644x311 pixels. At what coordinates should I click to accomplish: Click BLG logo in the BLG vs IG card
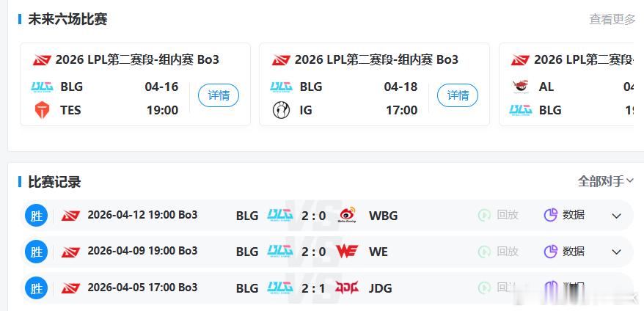pos(281,87)
